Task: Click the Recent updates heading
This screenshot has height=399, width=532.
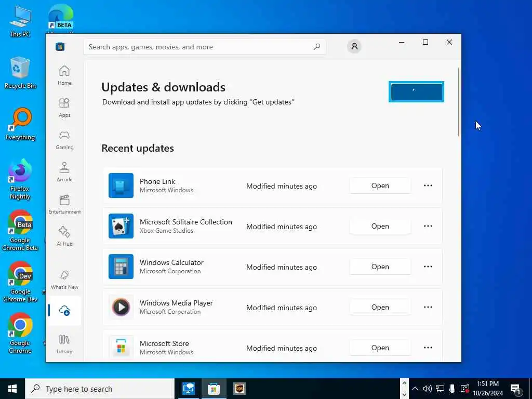Action: tap(138, 148)
